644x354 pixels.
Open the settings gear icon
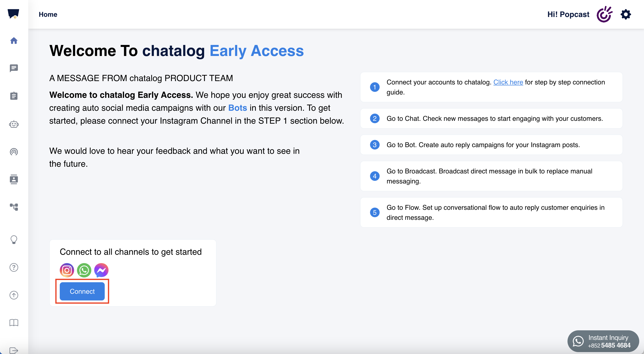click(x=626, y=15)
